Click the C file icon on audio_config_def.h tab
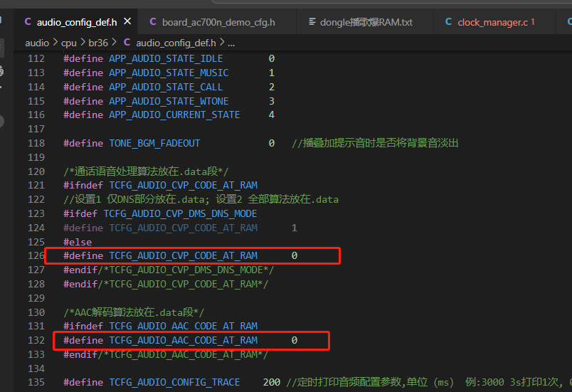572x392 pixels. 28,22
